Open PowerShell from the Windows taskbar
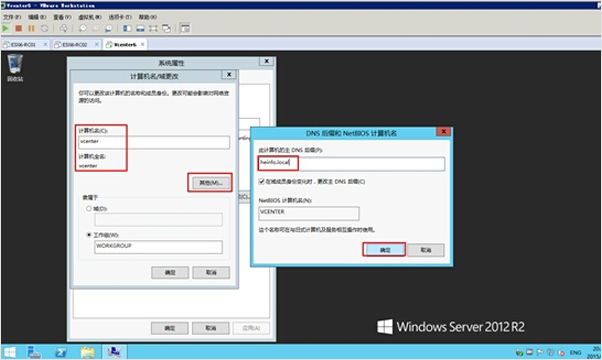 [x=61, y=352]
